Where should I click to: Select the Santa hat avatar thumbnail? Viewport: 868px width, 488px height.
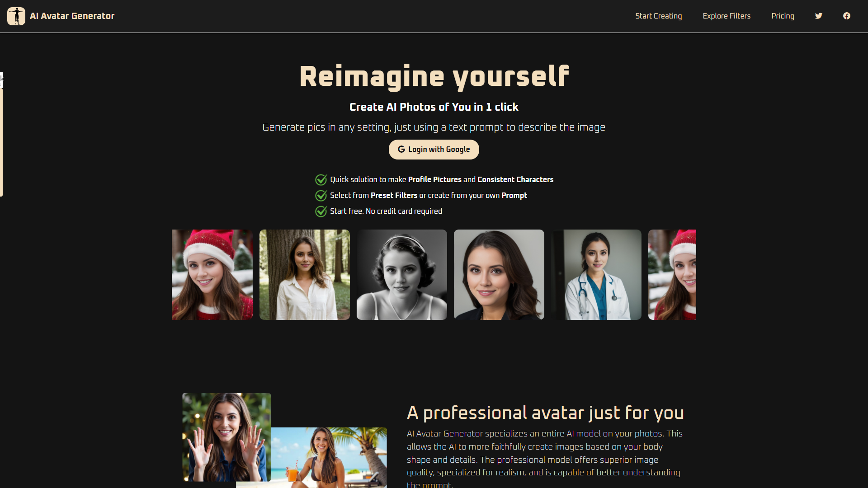(212, 275)
